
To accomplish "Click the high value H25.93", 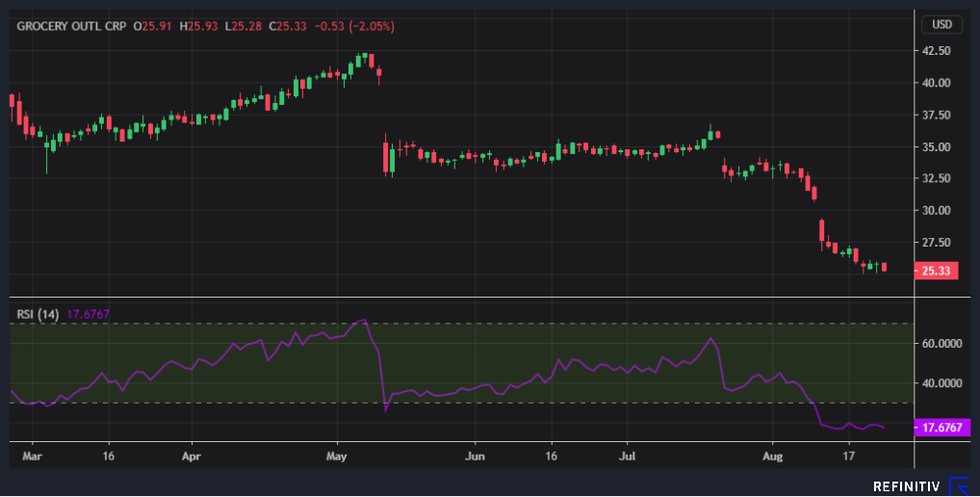I will [x=198, y=26].
